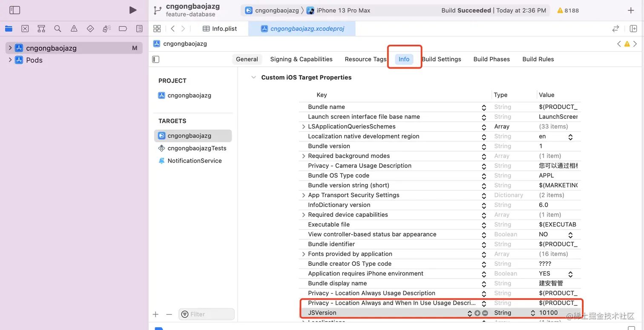Screen dimensions: 644x330
Task: Expand Fonts provided by application
Action: (x=304, y=254)
